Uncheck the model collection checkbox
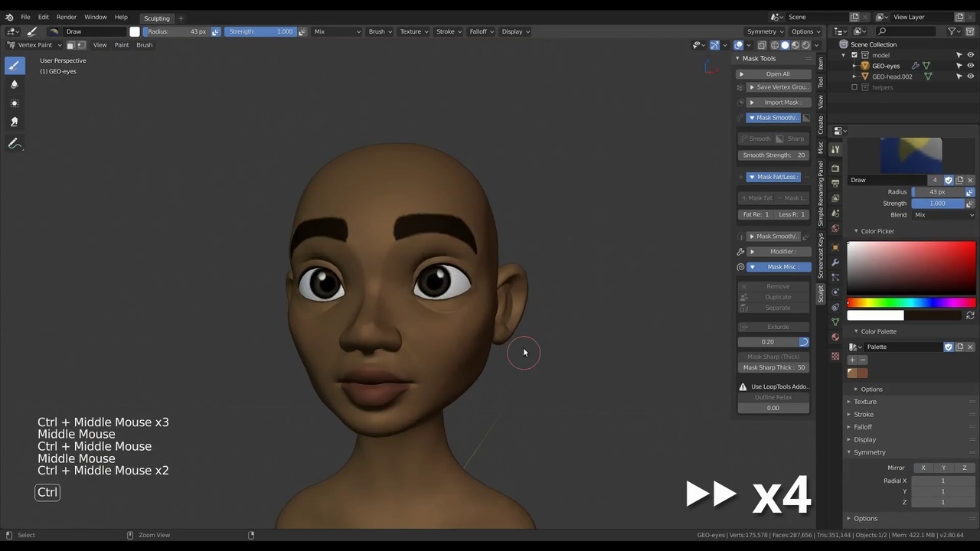This screenshot has width=980, height=551. [854, 55]
